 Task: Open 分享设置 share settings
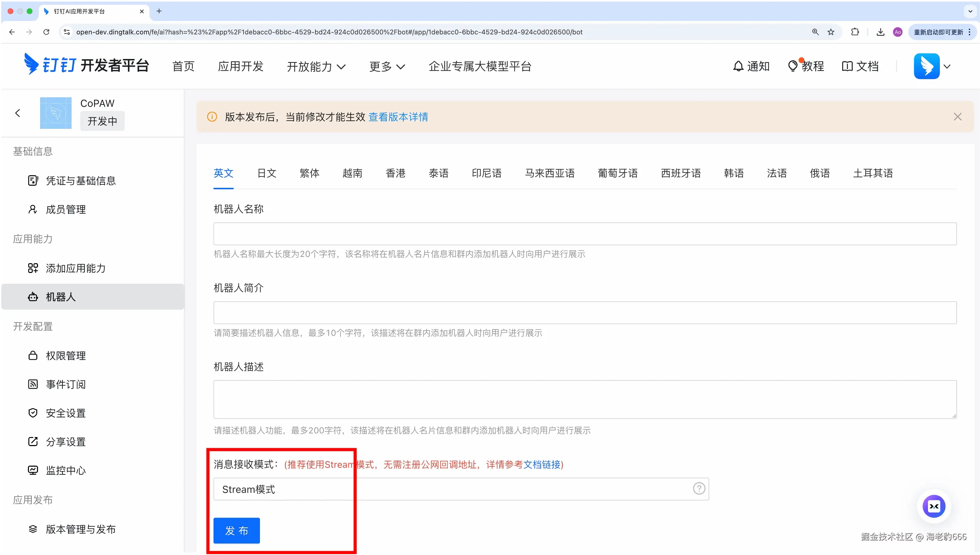coord(66,442)
